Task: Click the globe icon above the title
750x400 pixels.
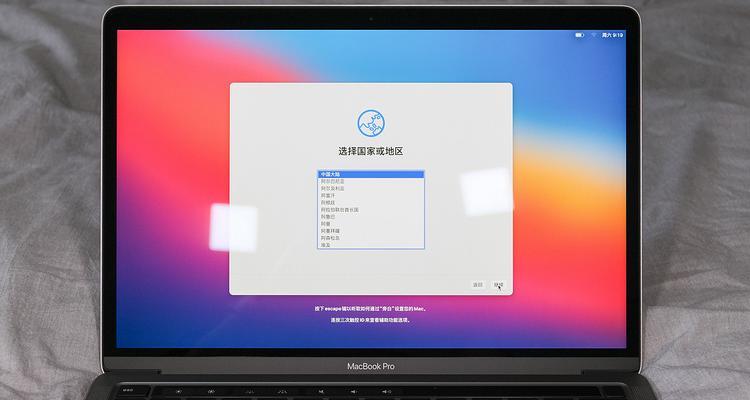Action: (371, 123)
